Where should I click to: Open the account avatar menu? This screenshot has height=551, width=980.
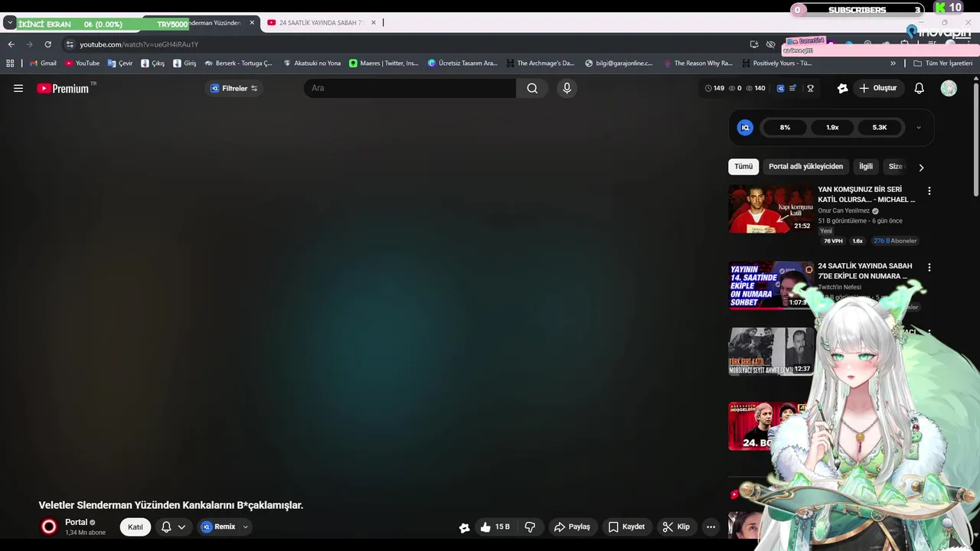click(x=949, y=88)
